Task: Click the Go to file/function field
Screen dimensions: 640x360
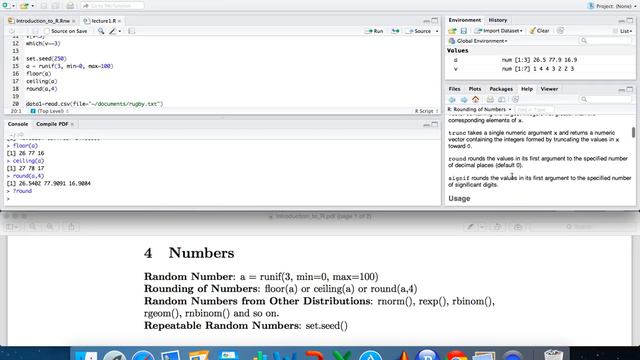Action: (113, 6)
